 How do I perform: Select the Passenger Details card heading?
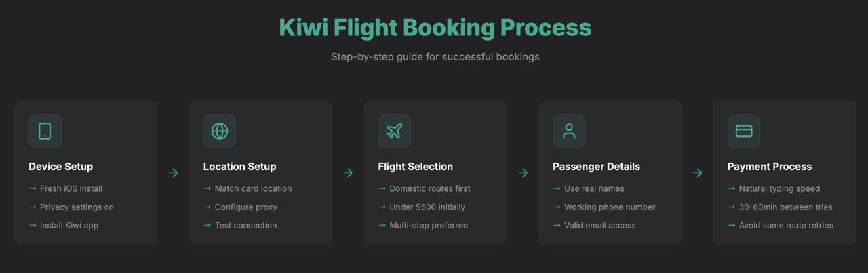tap(596, 167)
